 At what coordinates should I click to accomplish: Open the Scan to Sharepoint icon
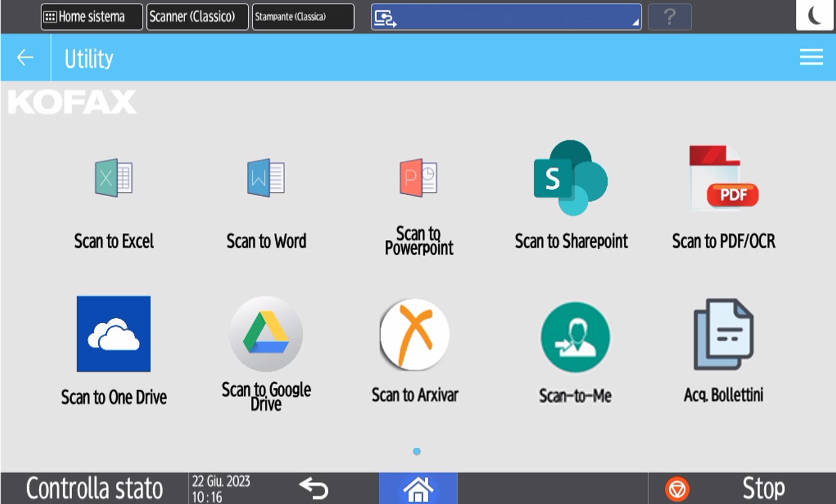click(571, 178)
